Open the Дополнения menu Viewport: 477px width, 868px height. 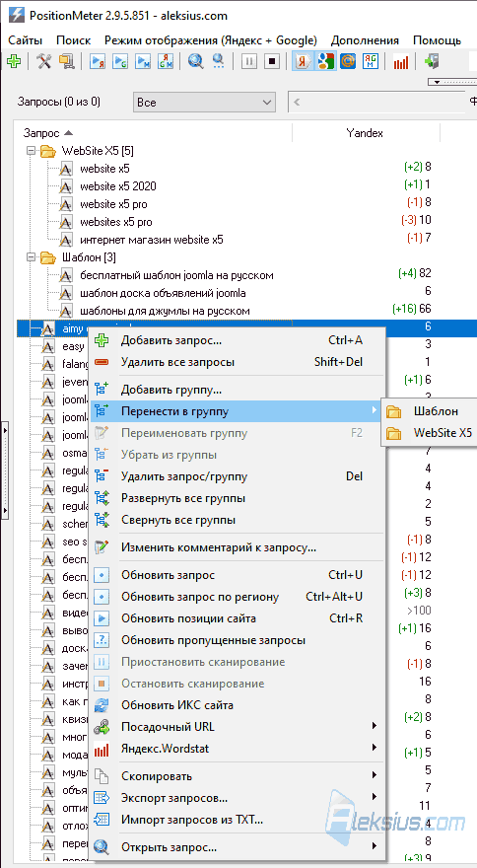click(365, 40)
